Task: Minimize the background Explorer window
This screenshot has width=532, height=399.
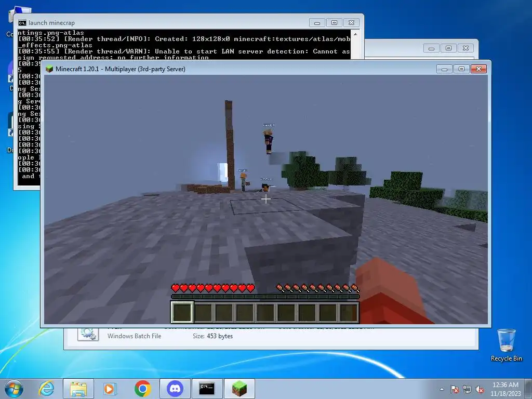Action: [x=432, y=48]
